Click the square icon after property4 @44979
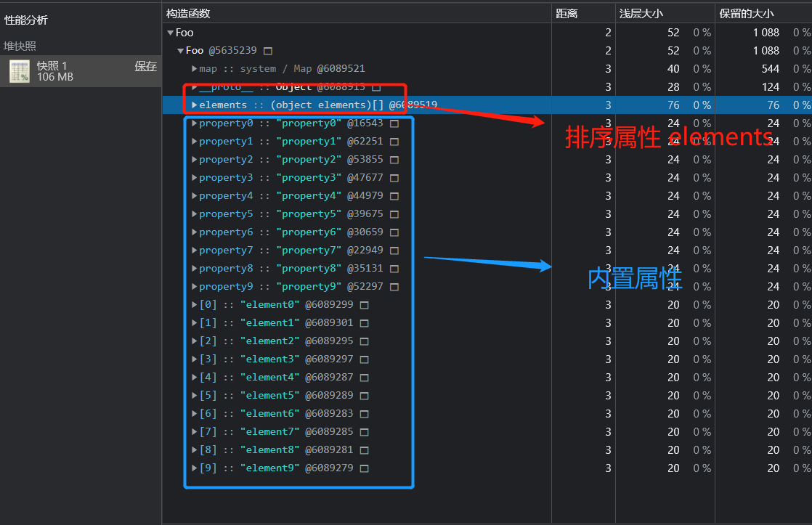This screenshot has height=525, width=812. click(394, 196)
